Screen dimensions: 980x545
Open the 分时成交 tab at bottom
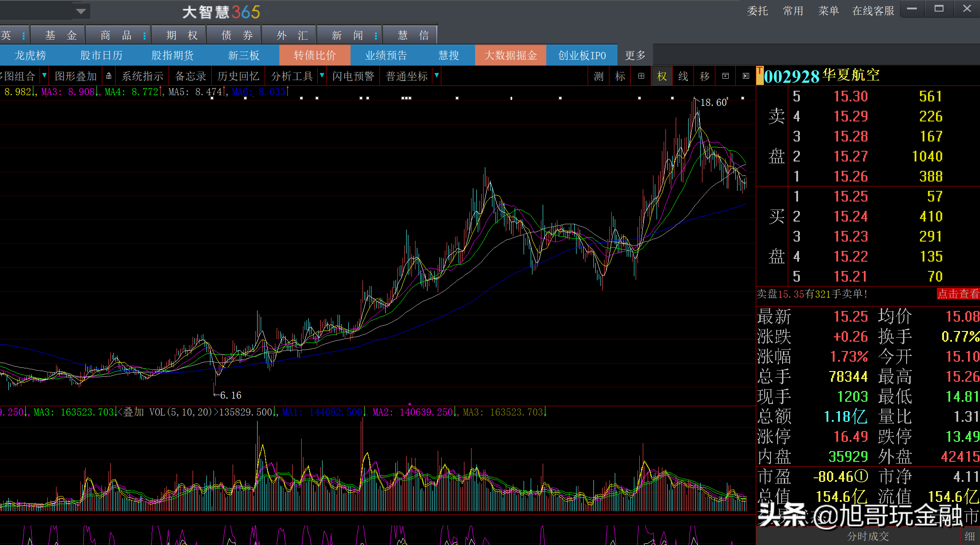pyautogui.click(x=868, y=536)
